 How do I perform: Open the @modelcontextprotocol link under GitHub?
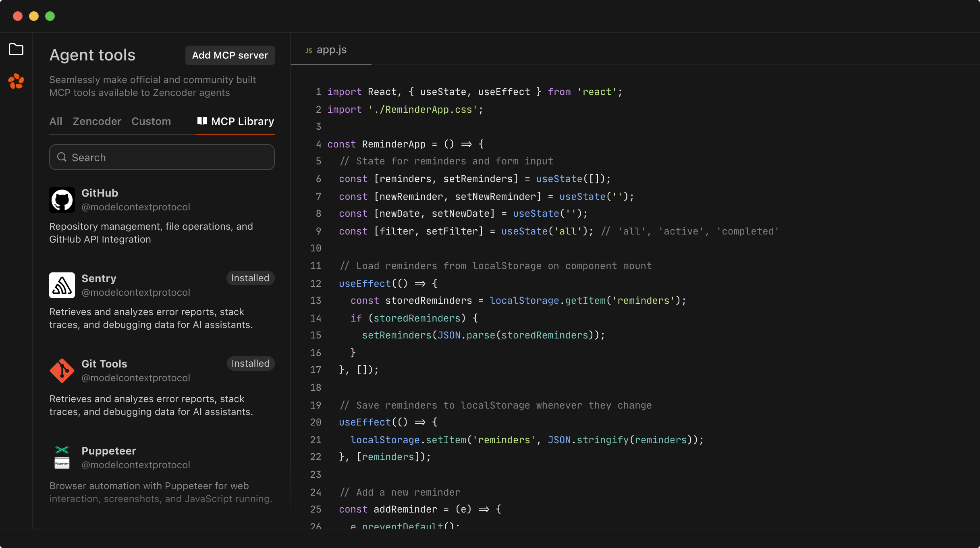coord(136,207)
